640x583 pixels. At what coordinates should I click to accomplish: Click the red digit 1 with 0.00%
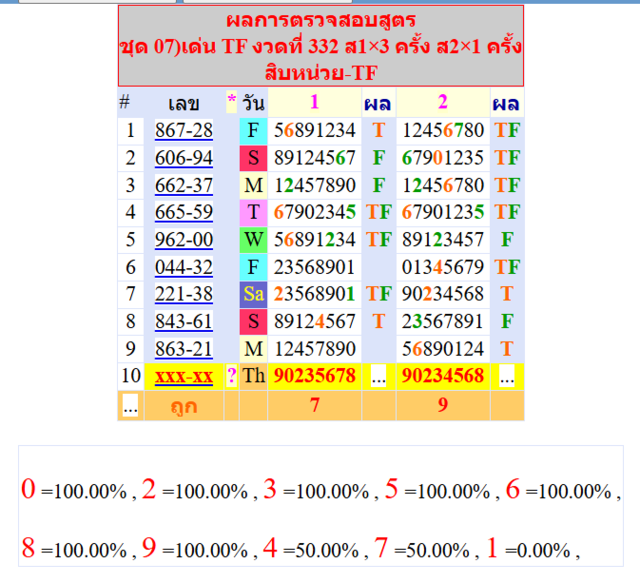[x=492, y=548]
